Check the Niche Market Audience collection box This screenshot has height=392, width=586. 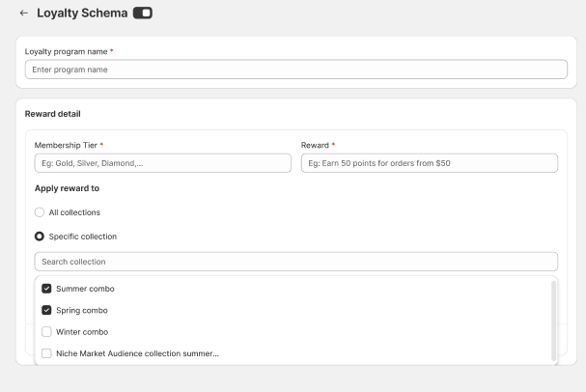[46, 353]
